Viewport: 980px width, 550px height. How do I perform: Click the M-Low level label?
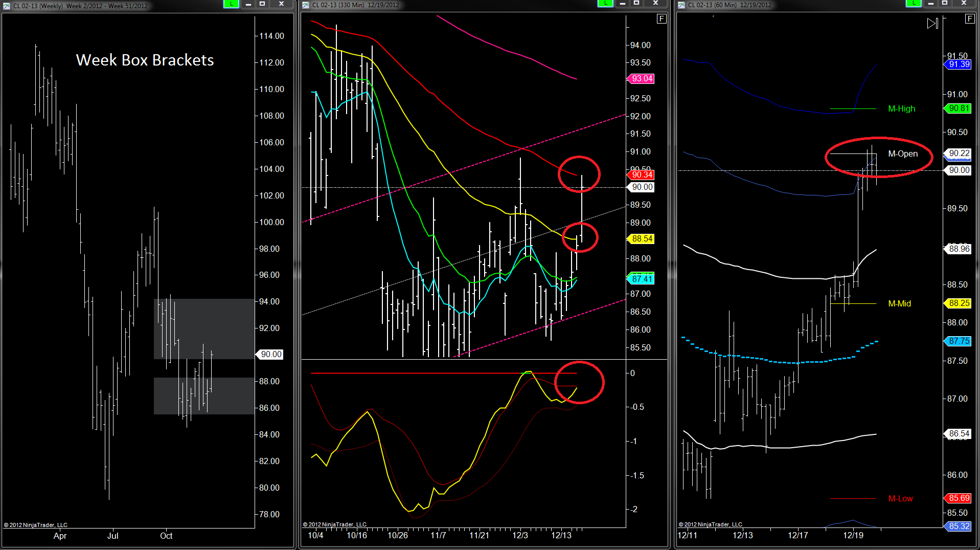coord(901,498)
